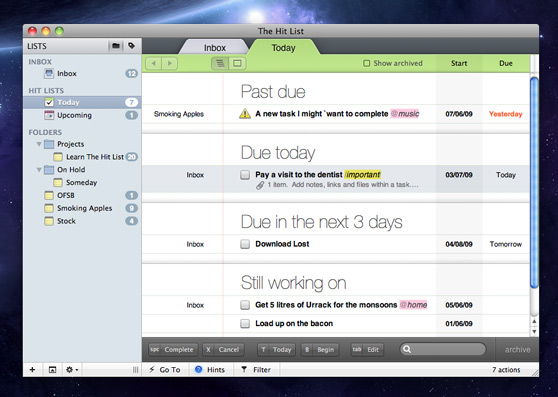
Task: Click the @music tag on the task
Action: [405, 114]
